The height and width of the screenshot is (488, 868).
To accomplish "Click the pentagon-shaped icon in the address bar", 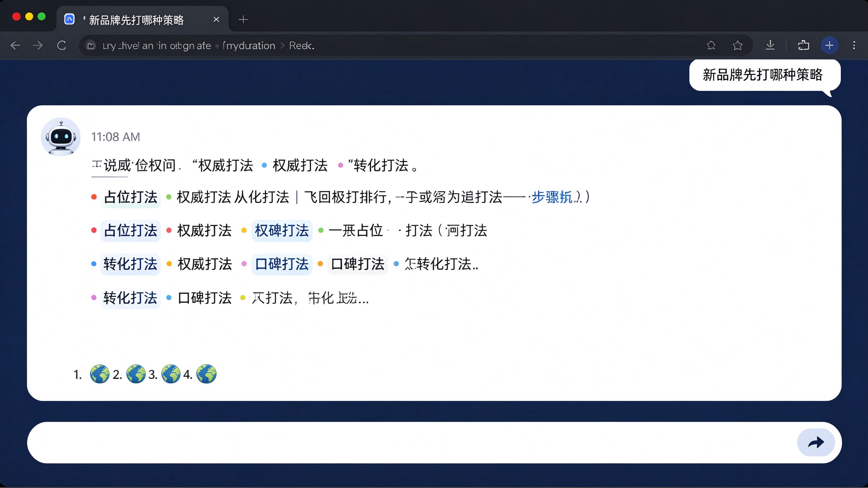I will pos(711,45).
